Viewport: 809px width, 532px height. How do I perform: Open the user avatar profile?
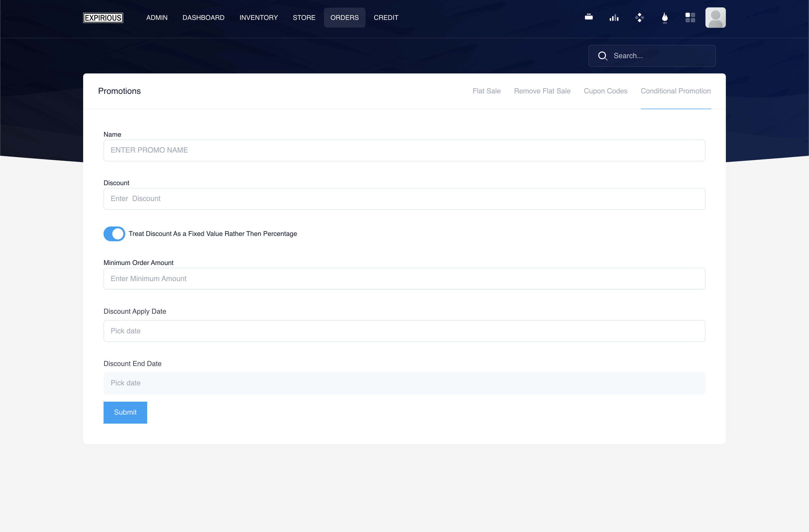point(715,17)
